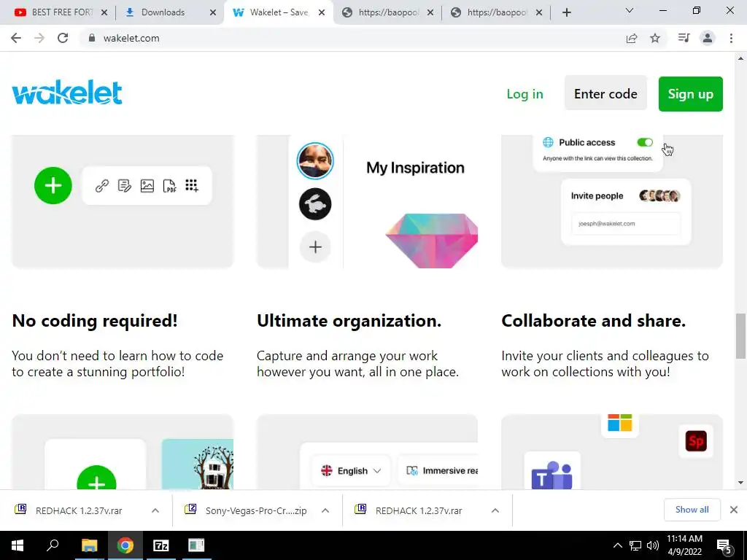Open second REDHACK 1.2.37v.rar download
The image size is (747, 560).
(x=419, y=510)
